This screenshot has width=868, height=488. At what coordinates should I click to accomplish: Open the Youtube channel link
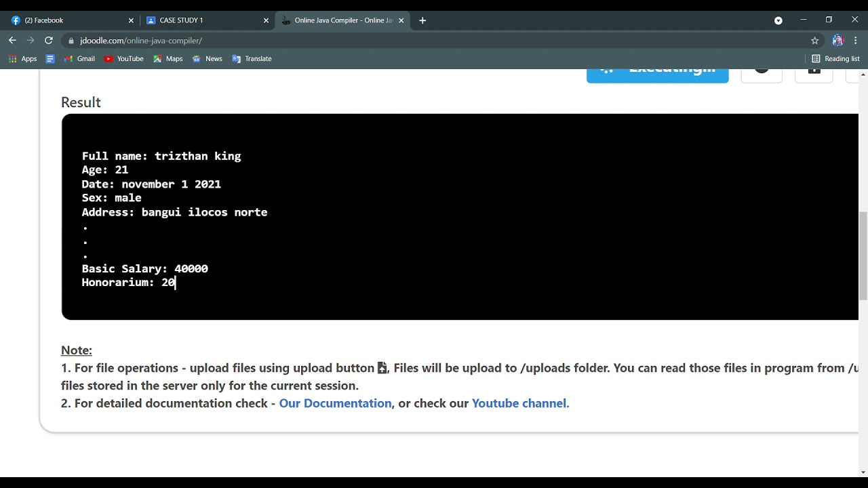(x=520, y=403)
